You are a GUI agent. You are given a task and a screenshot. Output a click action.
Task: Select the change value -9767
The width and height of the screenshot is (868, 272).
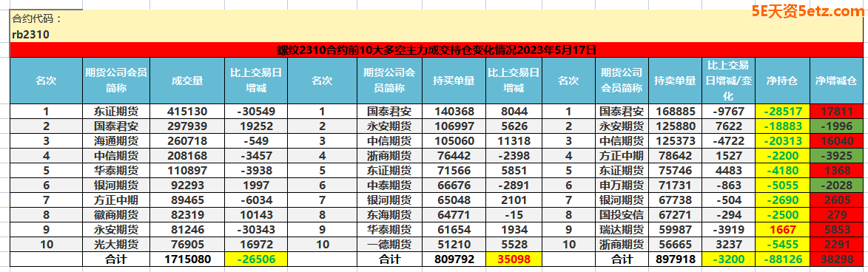(728, 111)
